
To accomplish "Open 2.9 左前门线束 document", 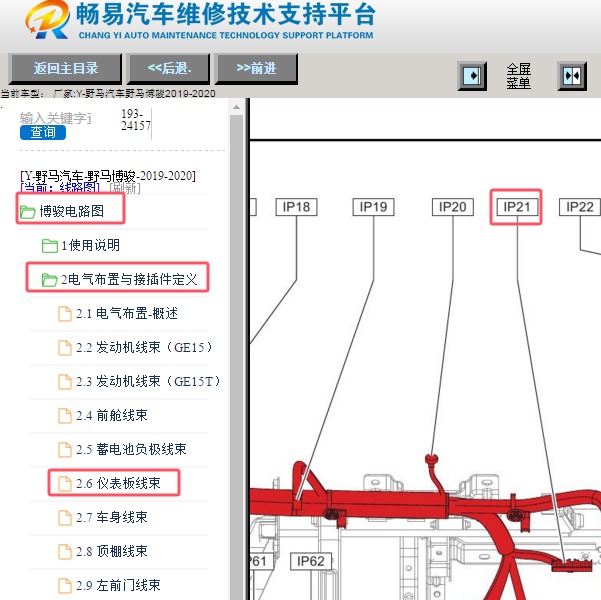I will (118, 585).
